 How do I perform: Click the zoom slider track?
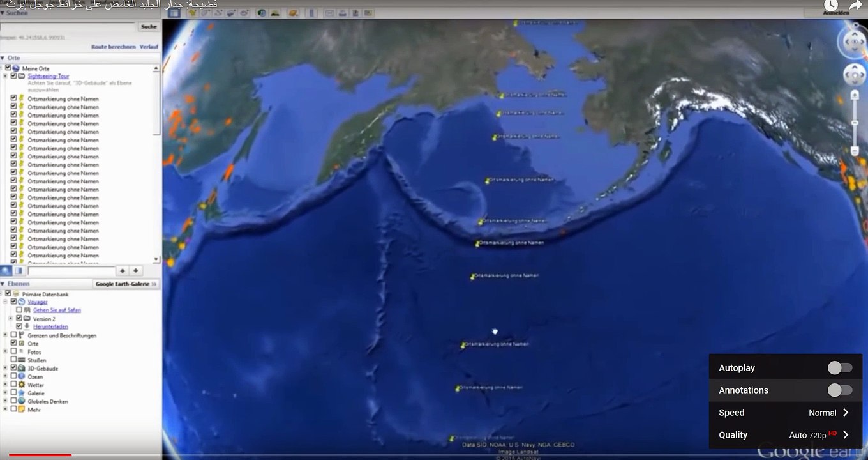(855, 123)
